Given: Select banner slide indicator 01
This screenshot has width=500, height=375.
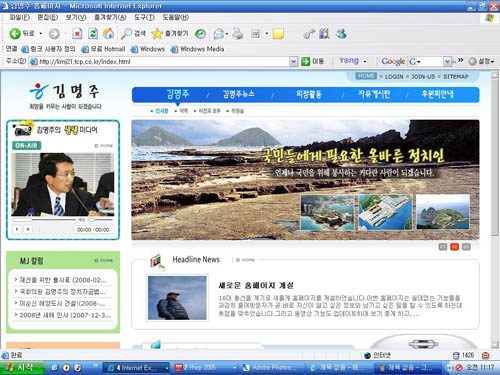Looking at the screenshot, I should pos(443,247).
